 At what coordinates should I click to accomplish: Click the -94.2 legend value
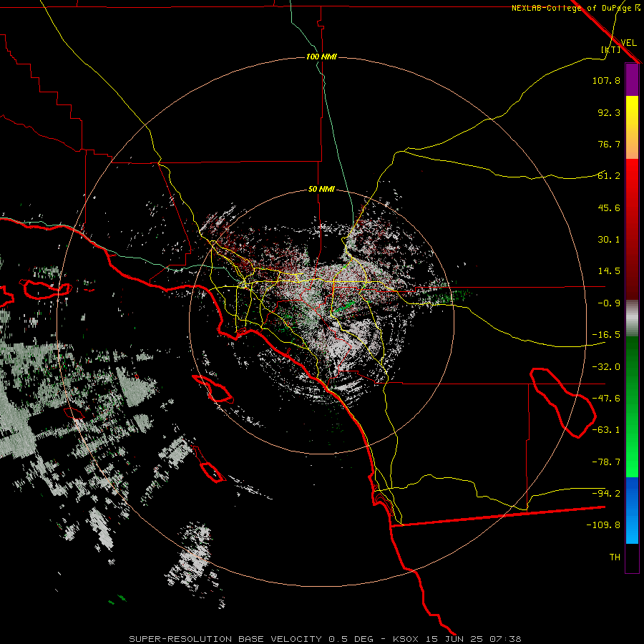click(606, 494)
